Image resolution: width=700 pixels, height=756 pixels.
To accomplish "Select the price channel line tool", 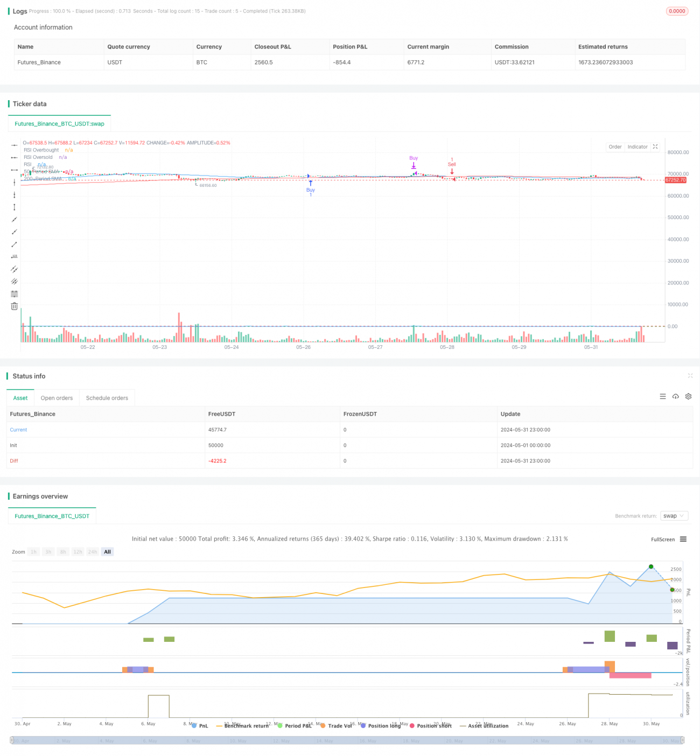I will tap(15, 269).
